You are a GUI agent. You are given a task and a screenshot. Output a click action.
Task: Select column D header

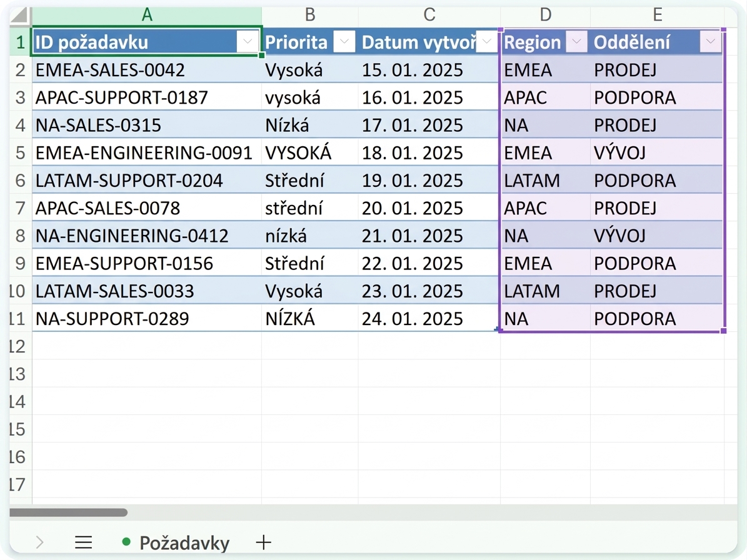pyautogui.click(x=546, y=15)
